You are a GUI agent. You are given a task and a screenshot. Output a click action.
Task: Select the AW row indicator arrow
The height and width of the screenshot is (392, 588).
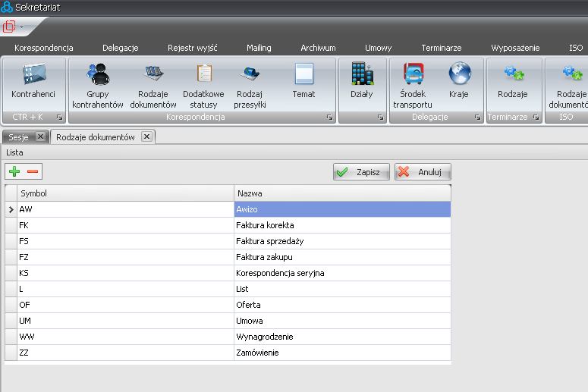(11, 209)
